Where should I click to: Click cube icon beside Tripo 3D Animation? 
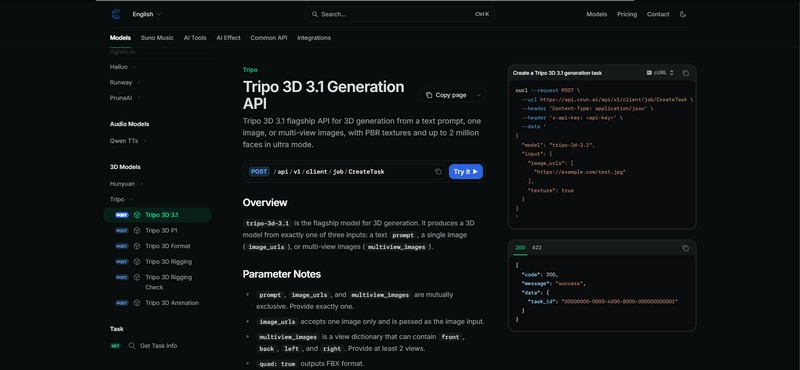pos(137,303)
